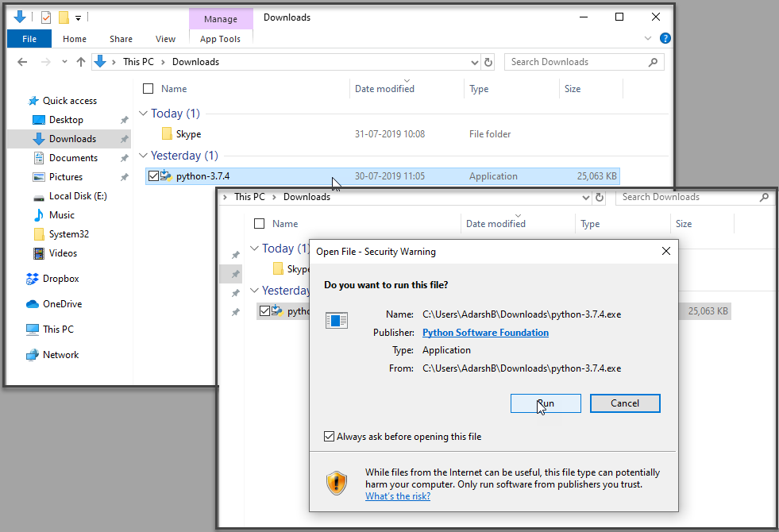The width and height of the screenshot is (779, 532).
Task: Open the App Tools tab
Action: pyautogui.click(x=220, y=39)
